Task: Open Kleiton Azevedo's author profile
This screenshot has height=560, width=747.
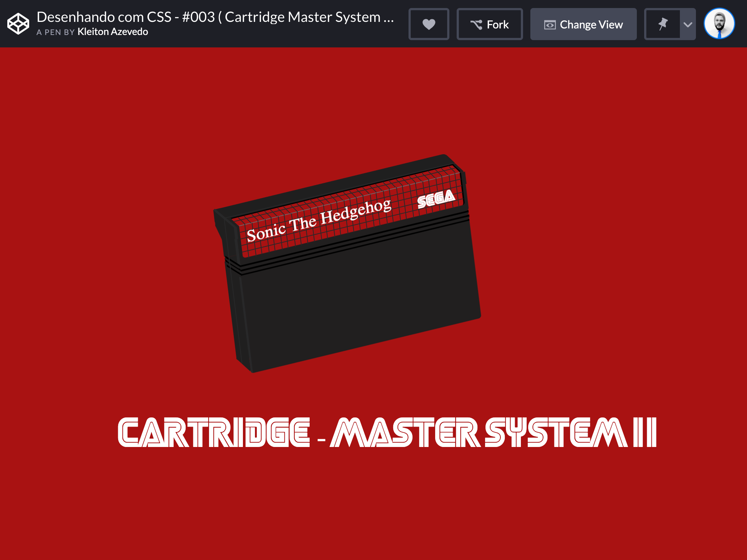Action: (112, 32)
